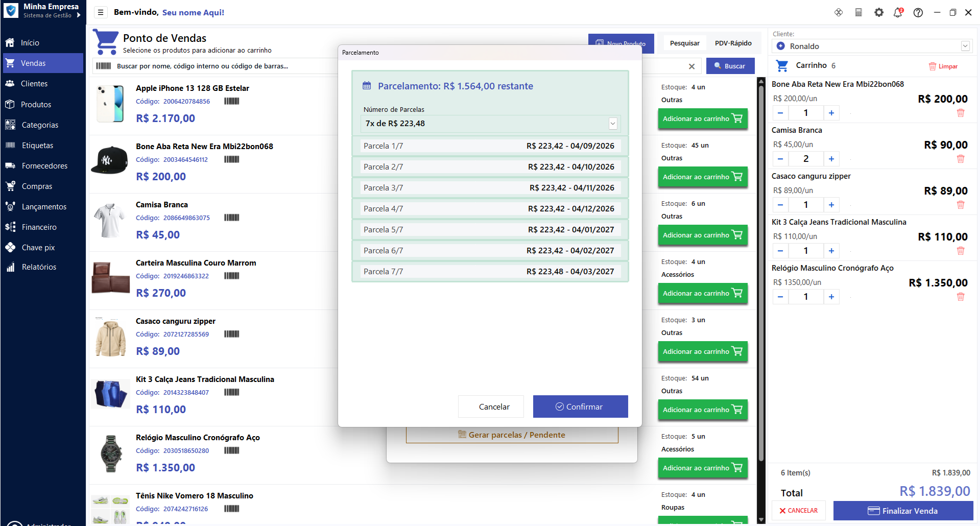Image resolution: width=980 pixels, height=526 pixels.
Task: Confirm the installment plan
Action: 581,407
